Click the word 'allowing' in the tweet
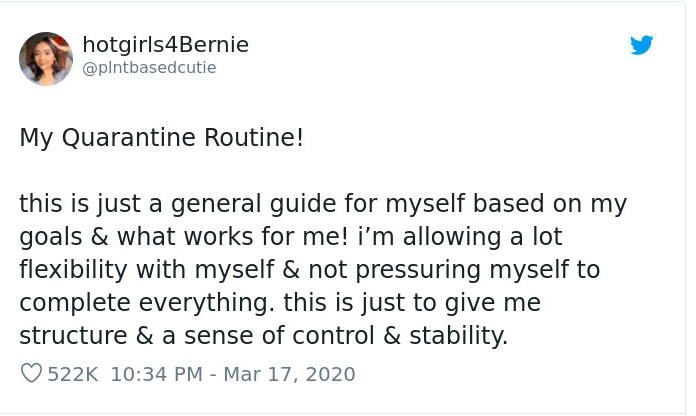Viewport: 696px width, 416px height. (452, 237)
